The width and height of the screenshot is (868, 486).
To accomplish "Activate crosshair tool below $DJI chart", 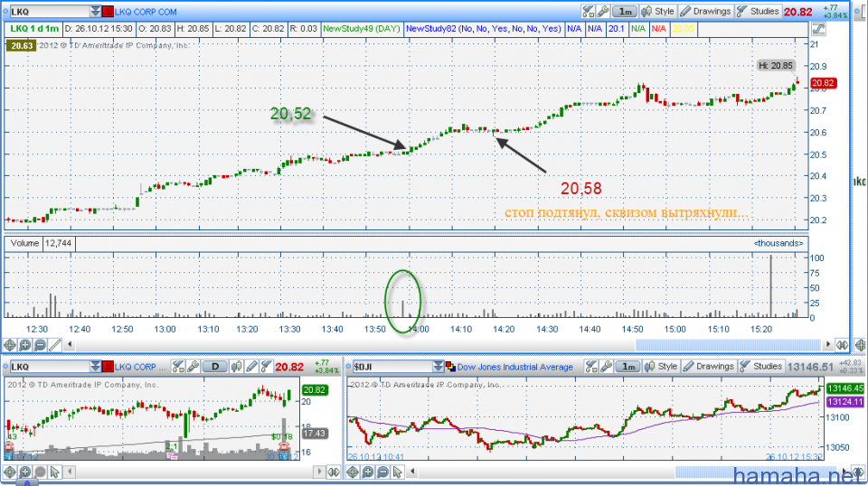I will tap(353, 472).
